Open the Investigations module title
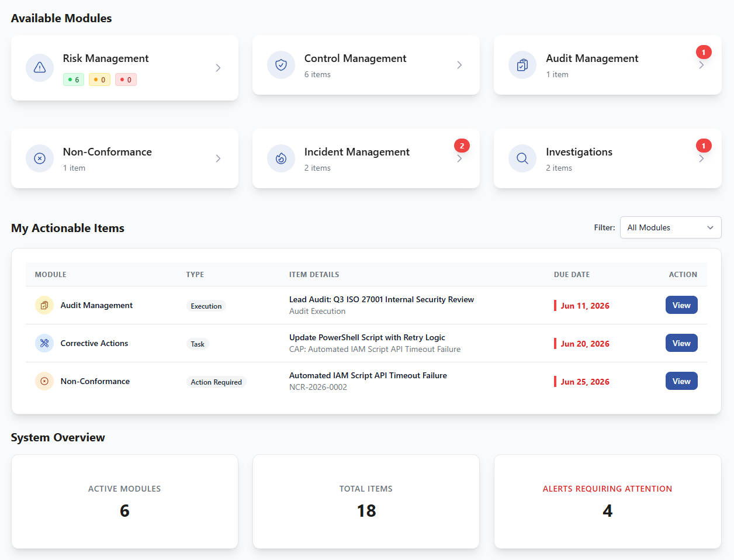 (x=579, y=152)
